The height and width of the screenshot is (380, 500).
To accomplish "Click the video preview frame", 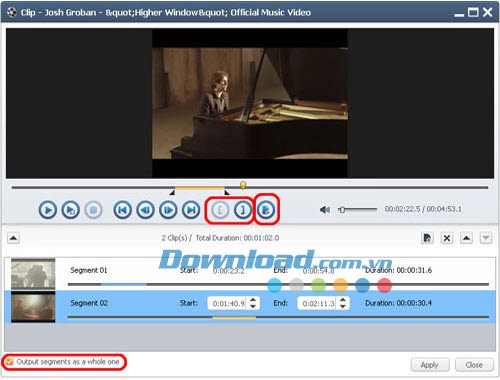I will pyautogui.click(x=250, y=103).
